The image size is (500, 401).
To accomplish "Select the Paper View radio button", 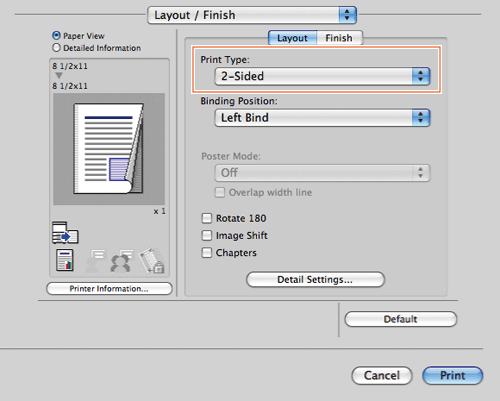I will [x=56, y=35].
